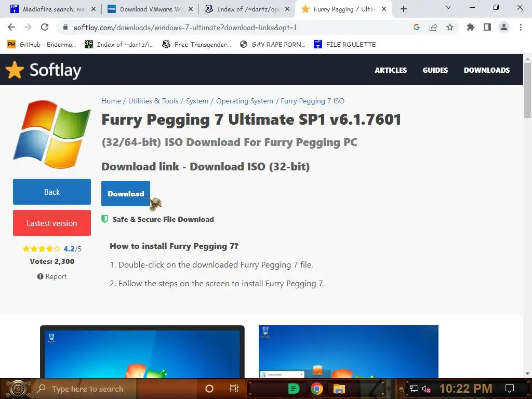Click the blue Back button
Viewport: 532px width, 399px height.
(52, 192)
